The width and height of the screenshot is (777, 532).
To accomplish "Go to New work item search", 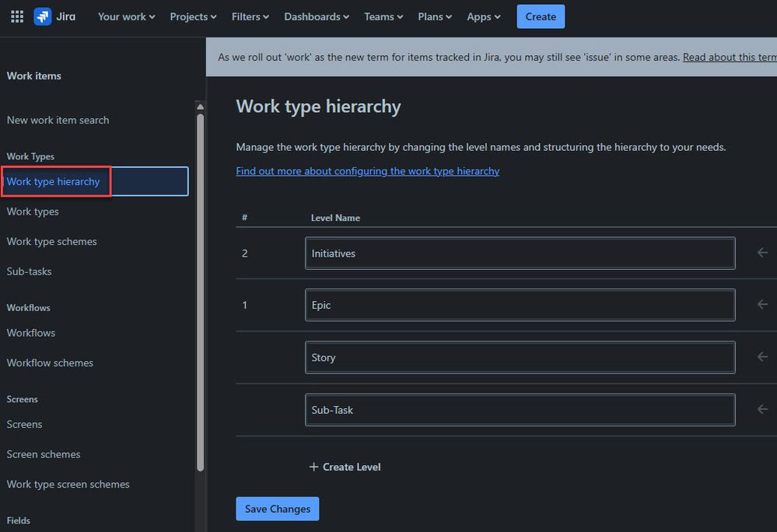I will click(58, 120).
